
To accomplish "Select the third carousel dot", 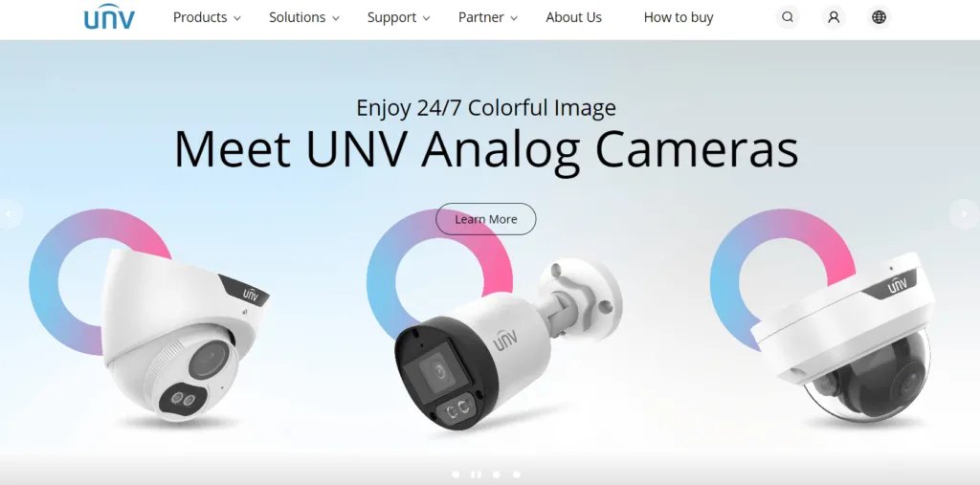I will point(497,474).
